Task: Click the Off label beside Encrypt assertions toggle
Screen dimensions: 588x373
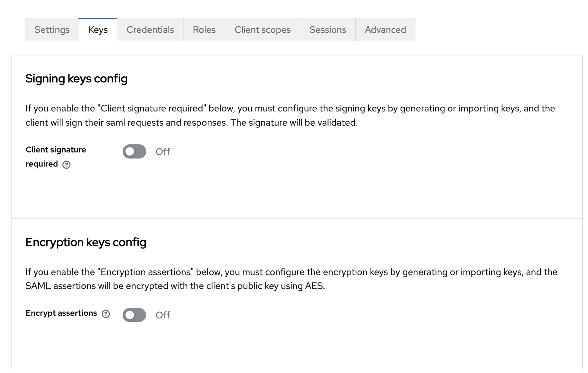Action: tap(163, 315)
